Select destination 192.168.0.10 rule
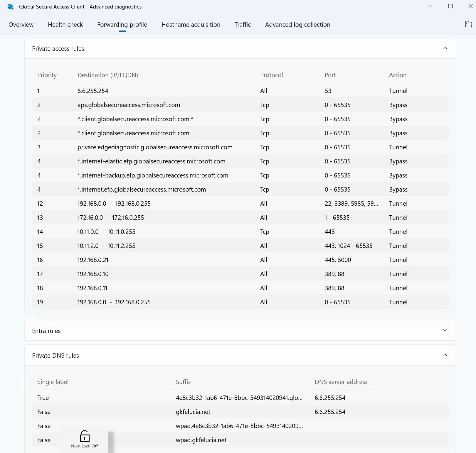This screenshot has height=453, width=476. tap(93, 274)
